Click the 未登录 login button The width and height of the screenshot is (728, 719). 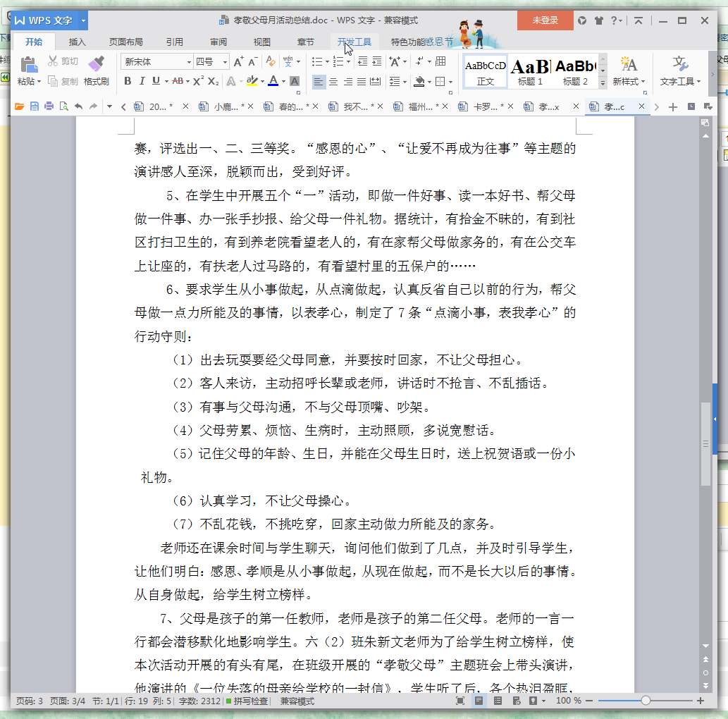click(x=545, y=20)
